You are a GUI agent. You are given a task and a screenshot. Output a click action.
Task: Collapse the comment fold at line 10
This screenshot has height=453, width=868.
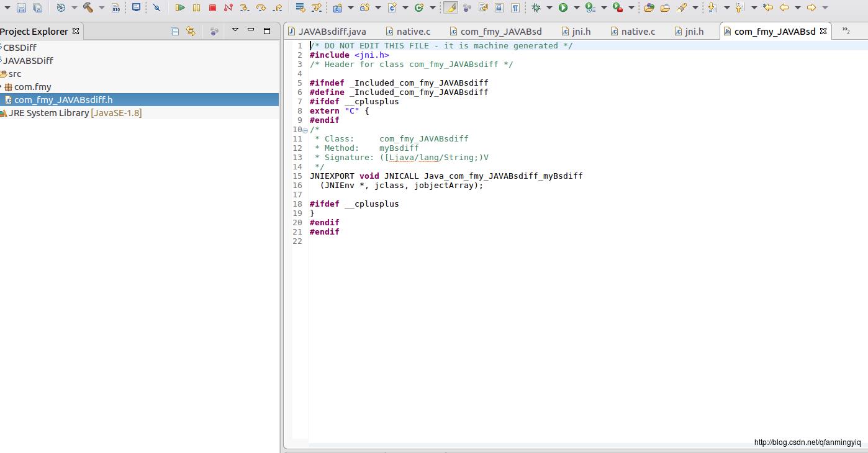305,130
